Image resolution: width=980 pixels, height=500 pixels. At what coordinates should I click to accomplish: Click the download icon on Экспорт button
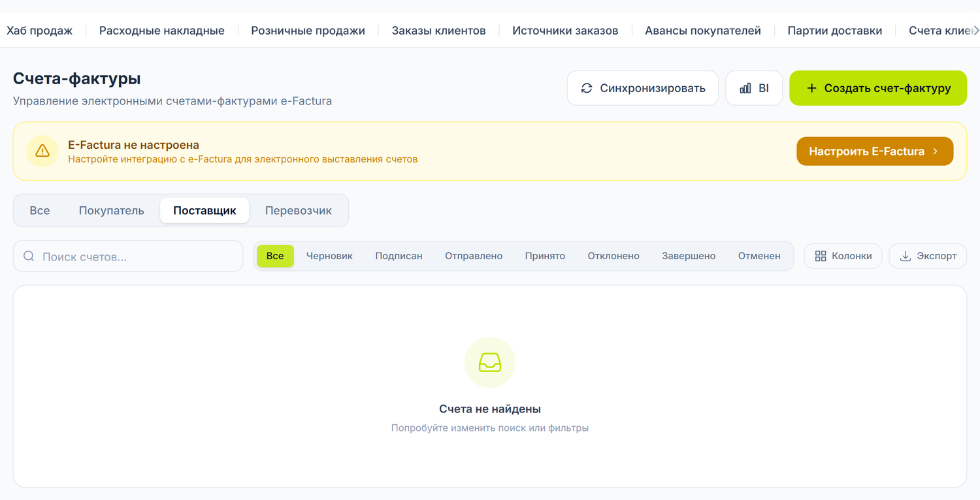coord(906,256)
